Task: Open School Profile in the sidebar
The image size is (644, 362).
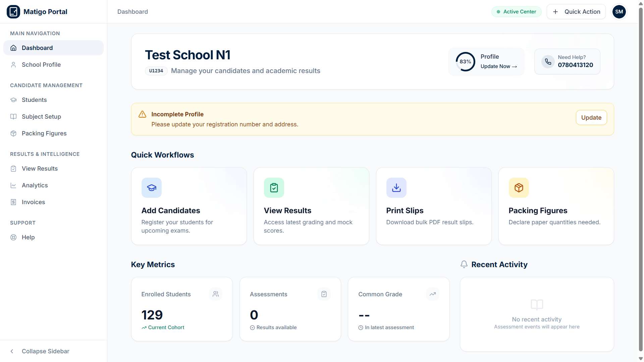Action: tap(54, 65)
